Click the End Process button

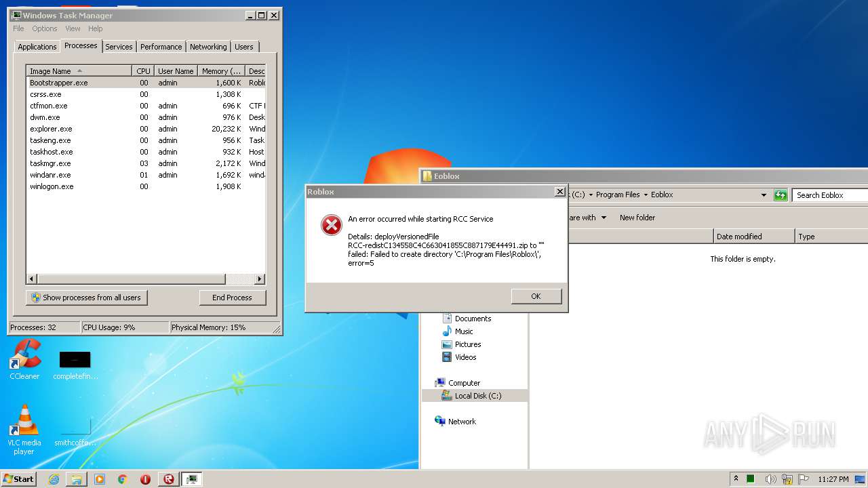point(233,298)
